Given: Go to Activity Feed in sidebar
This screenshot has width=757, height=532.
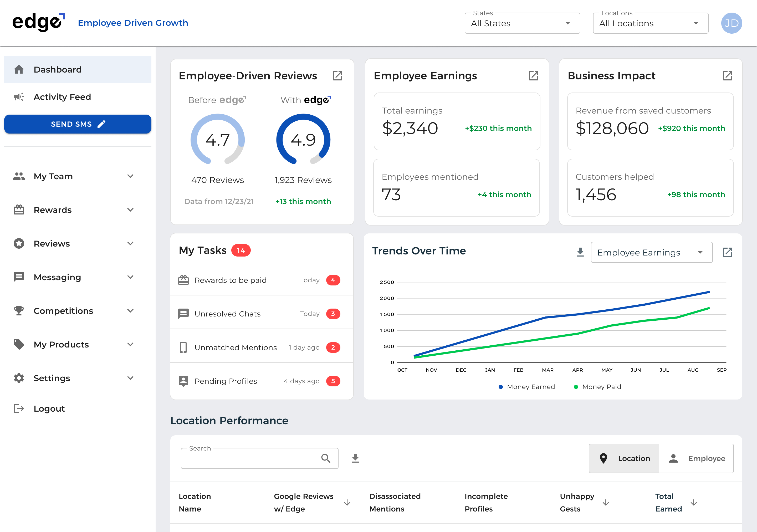Looking at the screenshot, I should point(62,97).
